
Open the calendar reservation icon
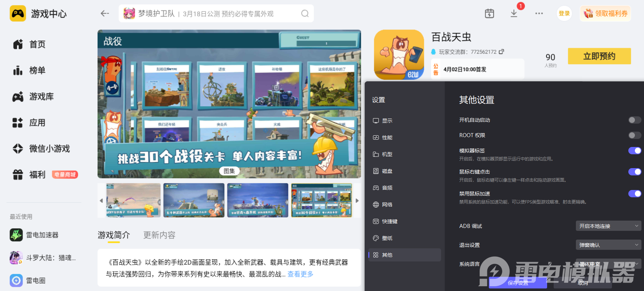click(490, 13)
